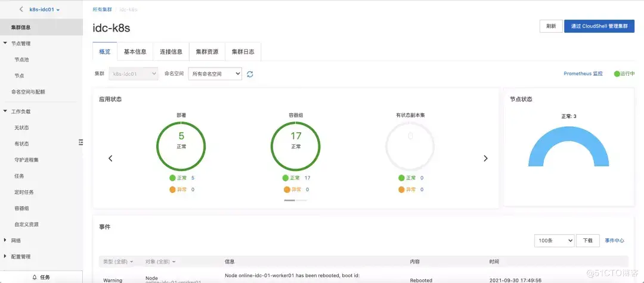Collapse the 工作负载 section

[x=5, y=111]
